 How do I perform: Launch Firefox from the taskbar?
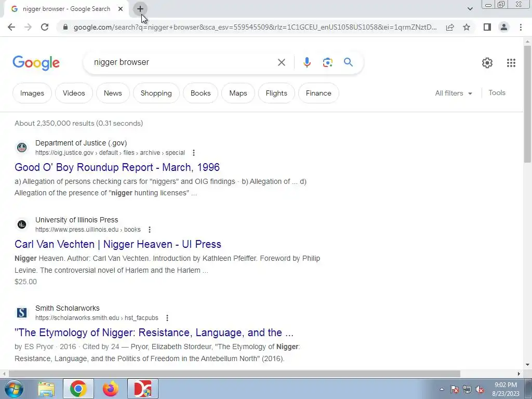point(110,389)
